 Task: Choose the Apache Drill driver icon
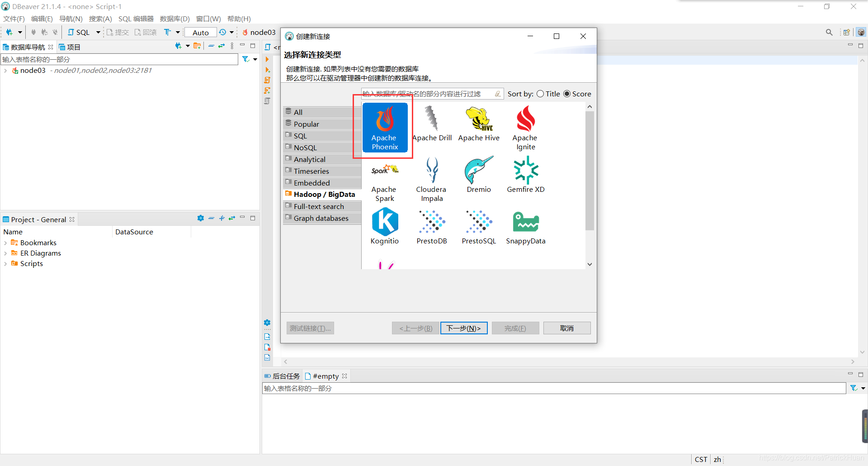click(x=432, y=124)
